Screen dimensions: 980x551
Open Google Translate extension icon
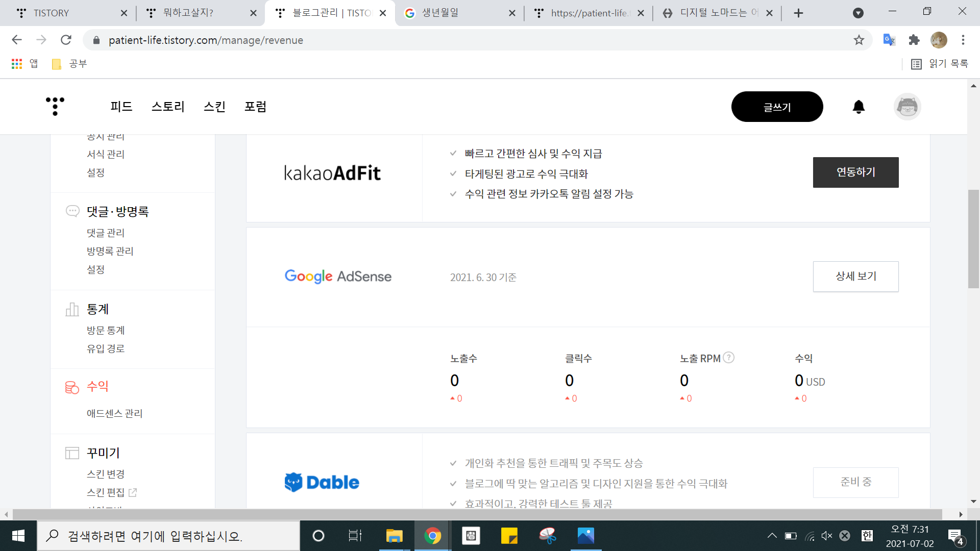(x=889, y=40)
